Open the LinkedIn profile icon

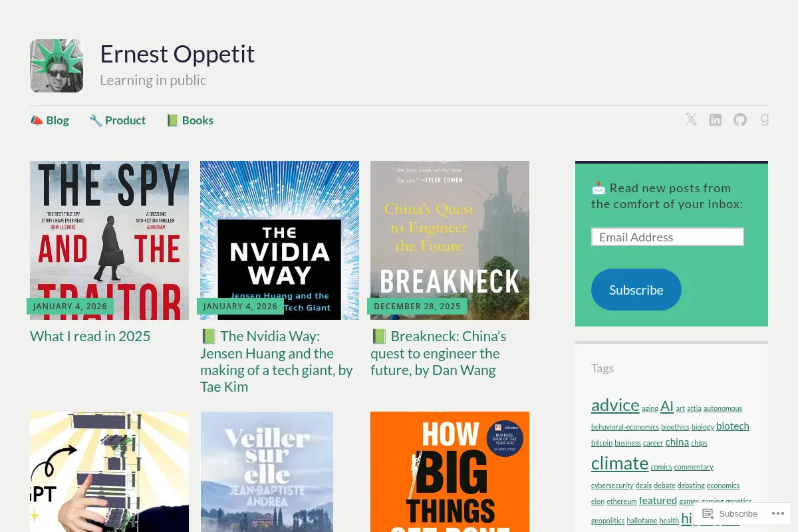[716, 120]
